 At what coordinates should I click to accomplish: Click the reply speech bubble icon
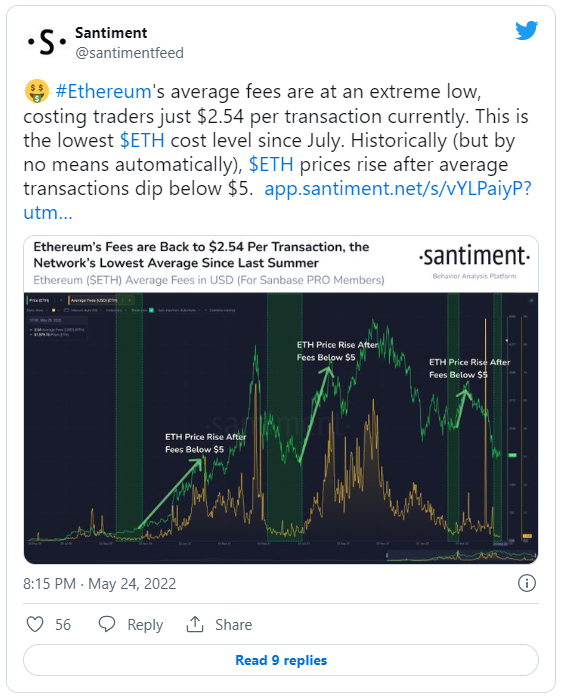click(x=107, y=624)
